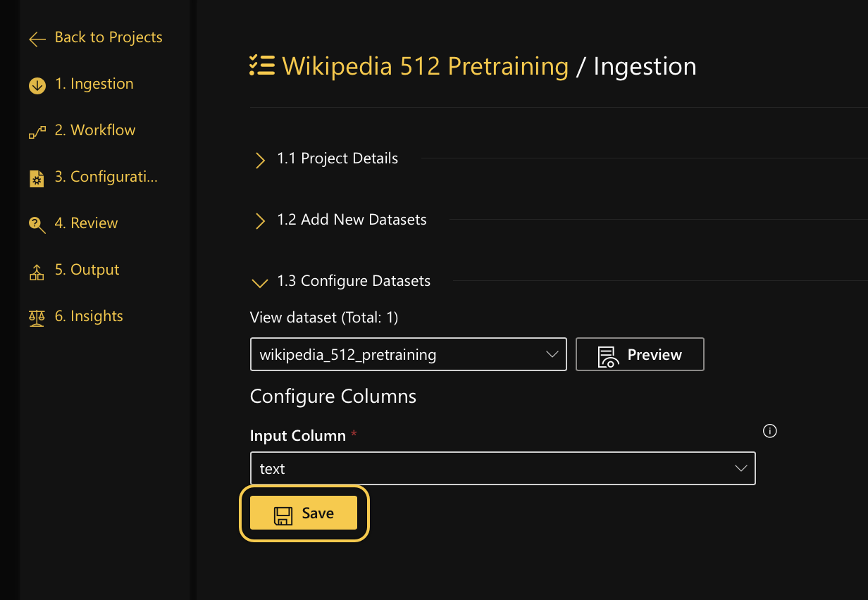Viewport: 868px width, 600px height.
Task: Click the info icon near Input Column
Action: [x=769, y=430]
